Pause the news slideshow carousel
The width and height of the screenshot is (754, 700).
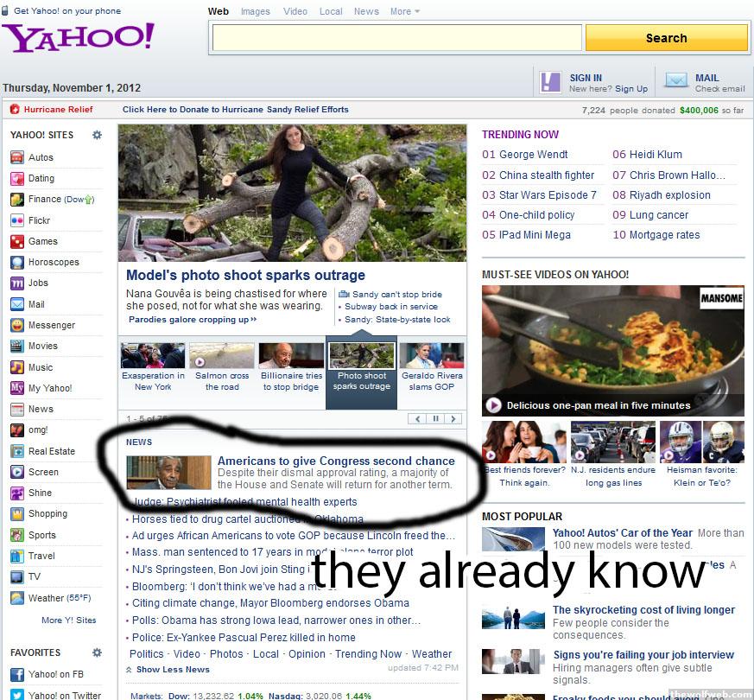point(435,419)
